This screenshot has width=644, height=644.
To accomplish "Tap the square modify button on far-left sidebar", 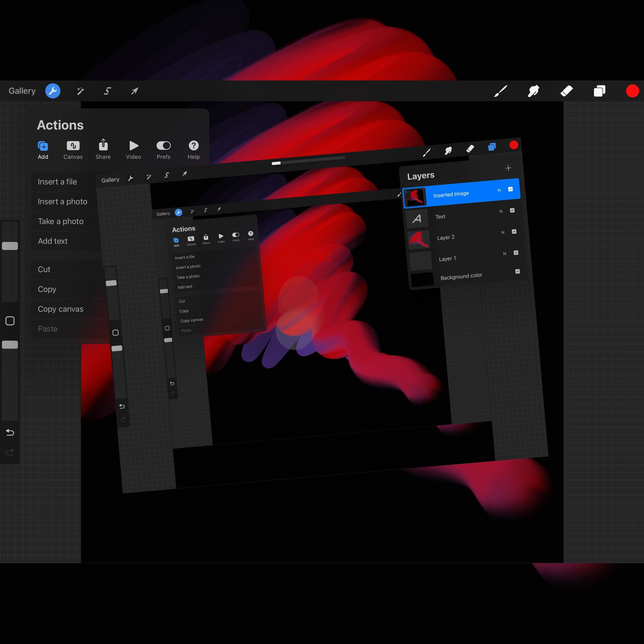I will click(x=10, y=321).
